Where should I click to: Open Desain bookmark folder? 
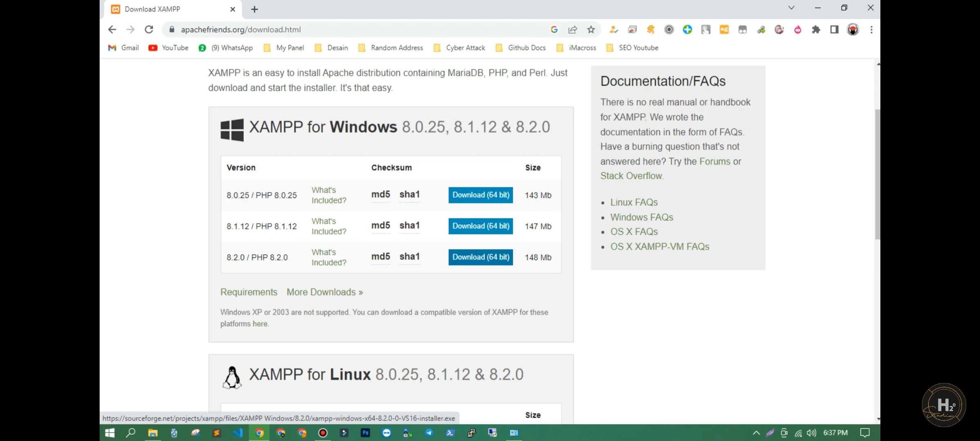(331, 48)
